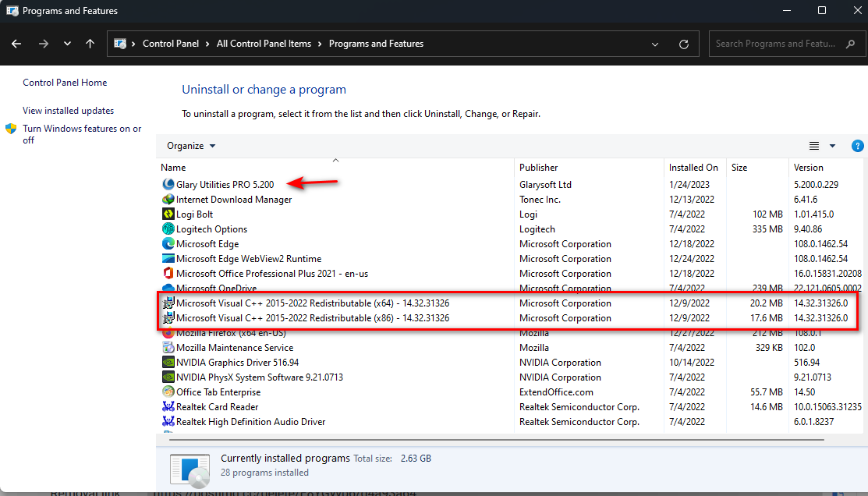This screenshot has height=496, width=868.
Task: Select the Office Tab Enterprise entry
Action: (x=218, y=392)
